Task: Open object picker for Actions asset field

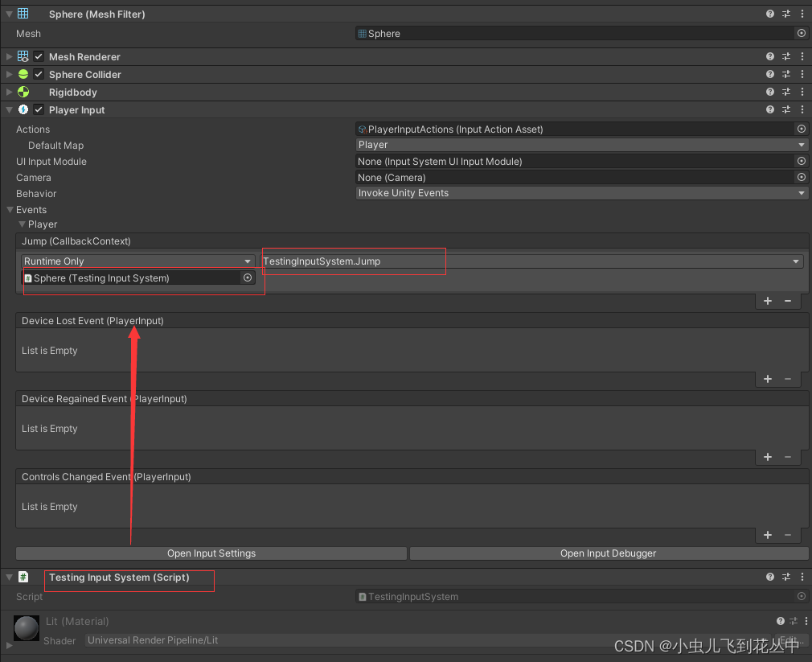Action: coord(801,129)
